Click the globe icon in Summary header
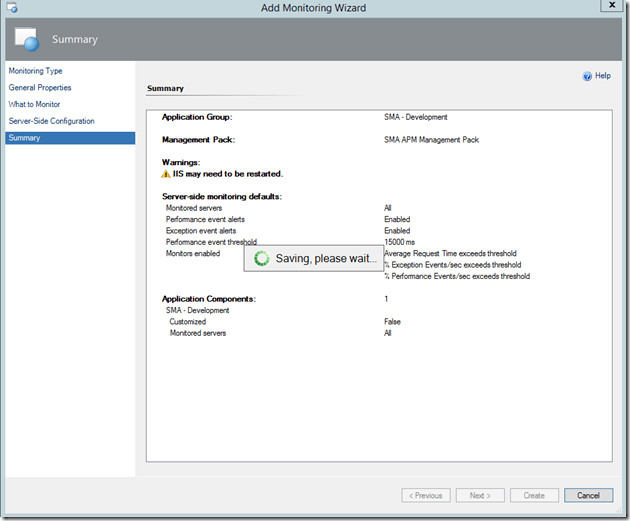This screenshot has width=630, height=521. tap(30, 40)
